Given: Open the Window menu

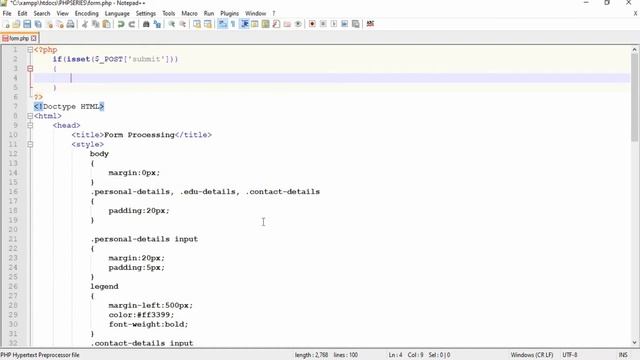Looking at the screenshot, I should click(x=256, y=13).
